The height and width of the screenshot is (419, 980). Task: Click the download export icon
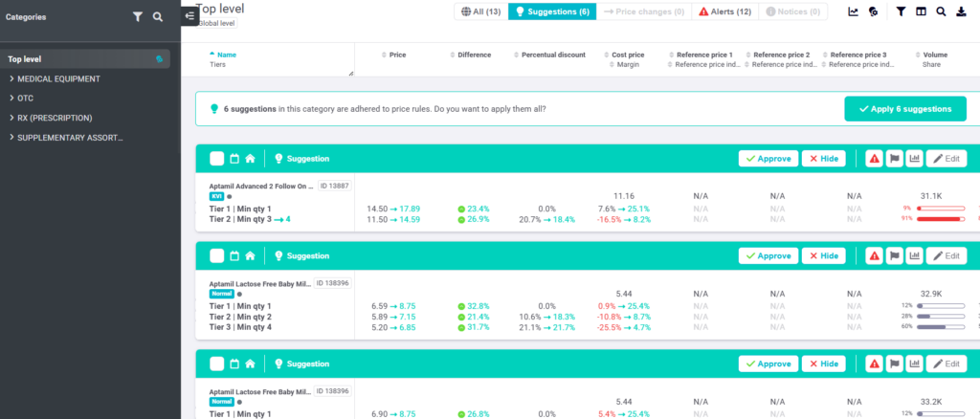click(961, 11)
